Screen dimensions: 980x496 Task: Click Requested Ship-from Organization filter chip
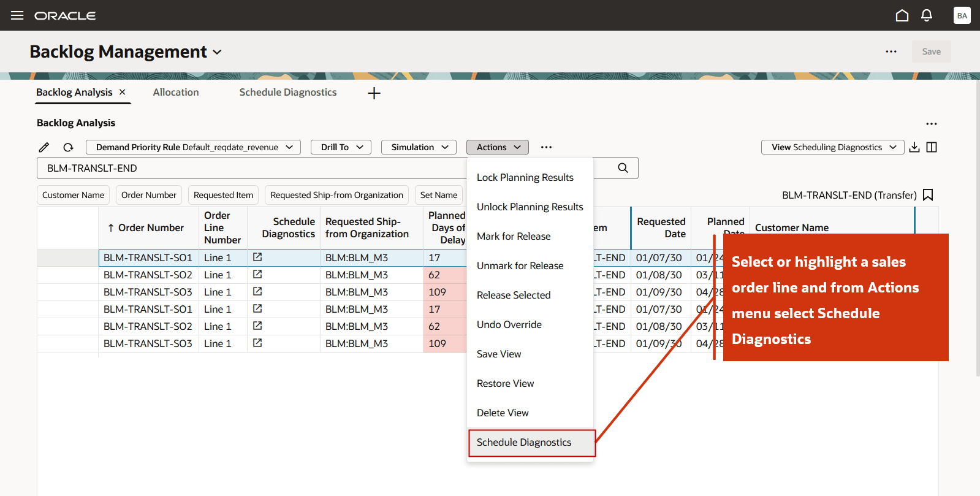pyautogui.click(x=336, y=195)
